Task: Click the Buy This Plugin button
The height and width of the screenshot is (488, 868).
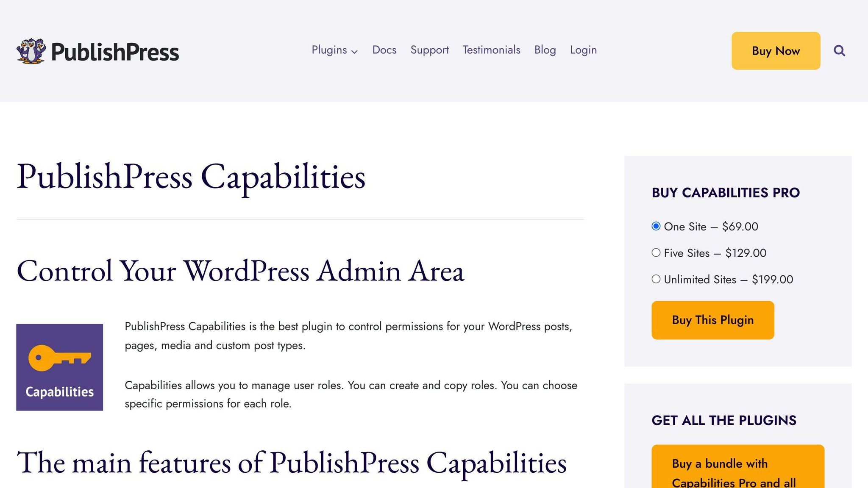Action: click(712, 320)
